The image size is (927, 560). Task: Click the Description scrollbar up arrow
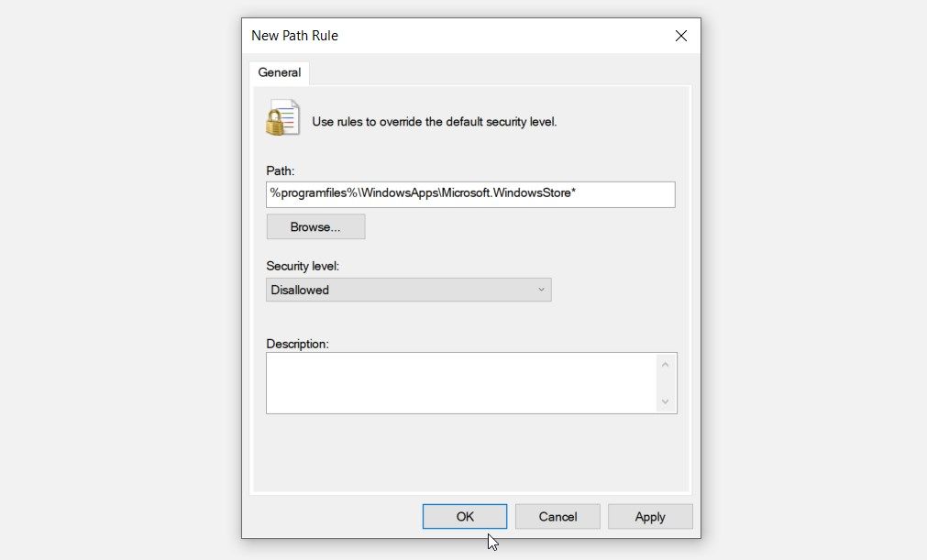coord(666,365)
